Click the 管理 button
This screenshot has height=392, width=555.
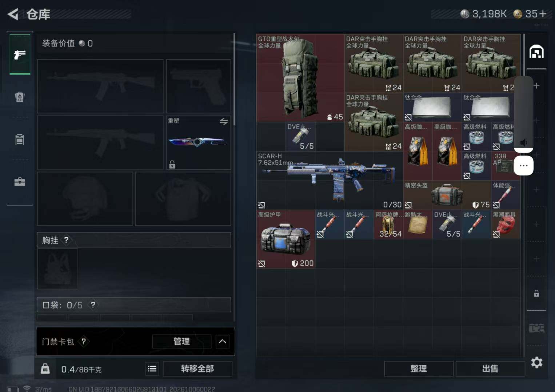click(181, 342)
